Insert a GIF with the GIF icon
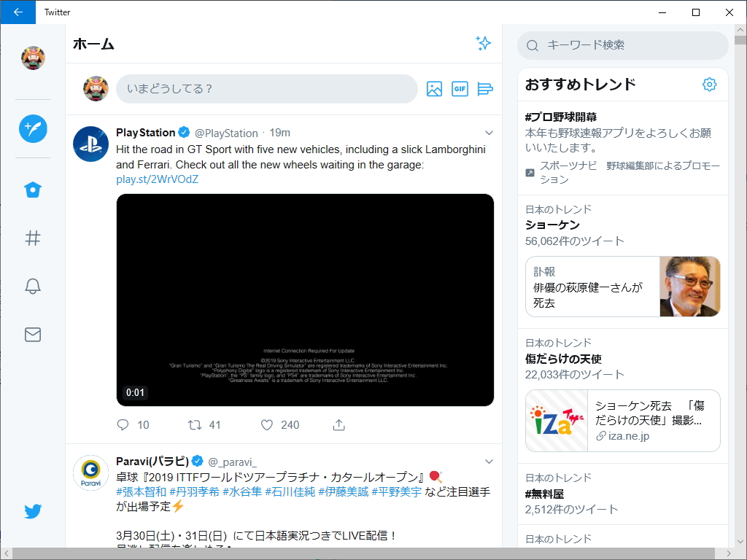This screenshot has height=560, width=747. (x=460, y=88)
